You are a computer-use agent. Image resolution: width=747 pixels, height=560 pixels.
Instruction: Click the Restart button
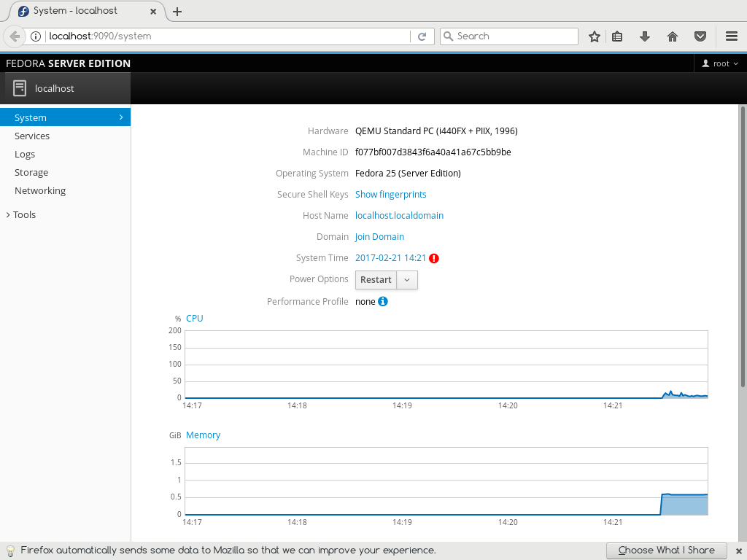tap(376, 280)
